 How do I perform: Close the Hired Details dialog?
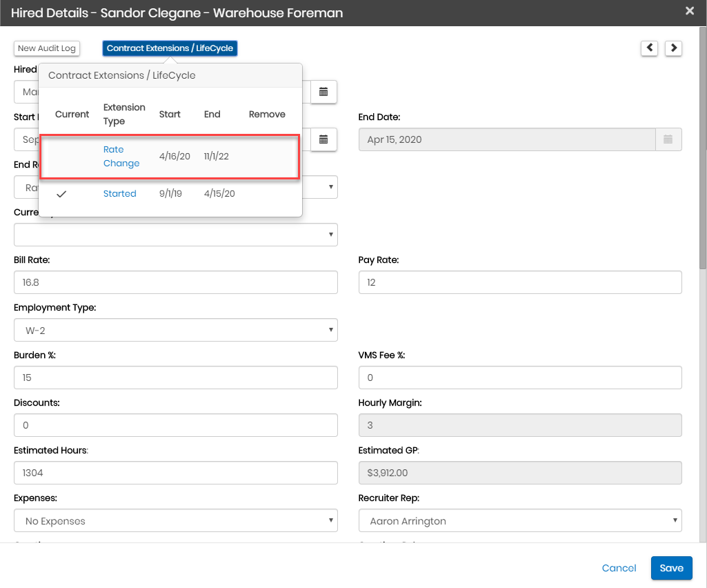(689, 11)
